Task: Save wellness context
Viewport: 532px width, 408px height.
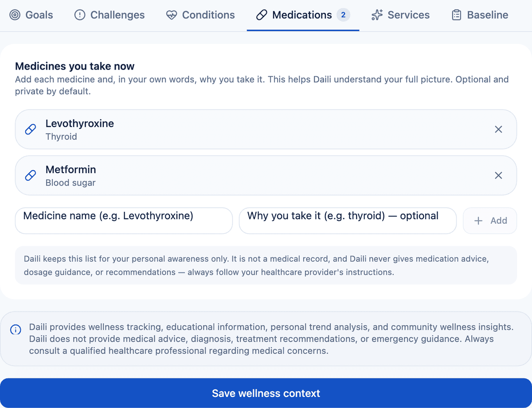Action: tap(266, 393)
